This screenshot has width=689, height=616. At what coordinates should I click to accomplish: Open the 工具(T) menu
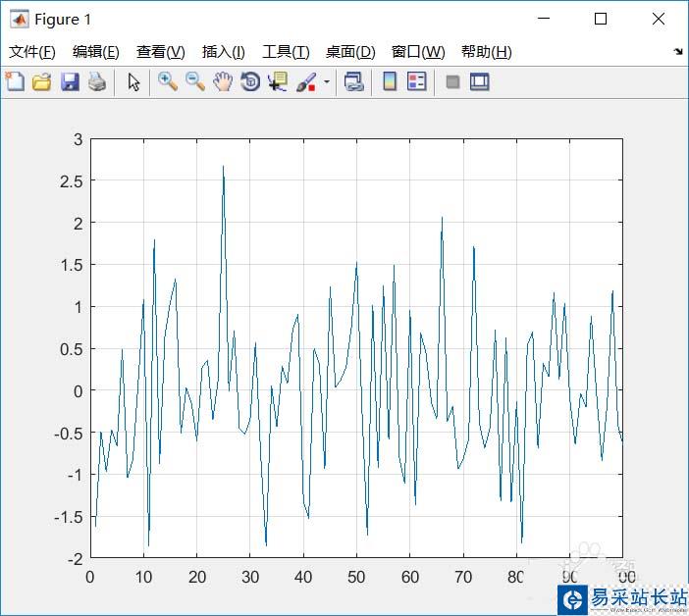coord(286,52)
